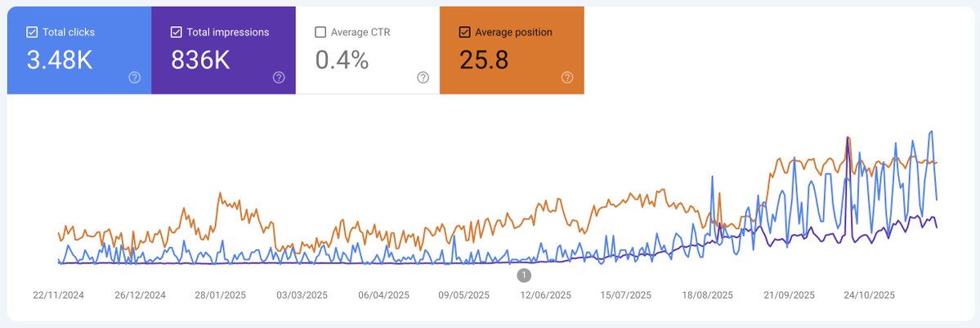Select the 836K impressions value

click(200, 61)
